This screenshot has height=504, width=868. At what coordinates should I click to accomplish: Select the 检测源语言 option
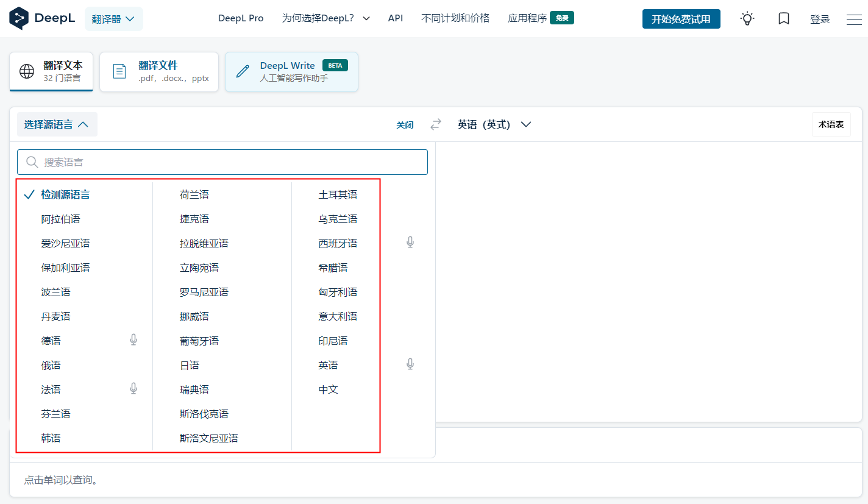click(65, 194)
